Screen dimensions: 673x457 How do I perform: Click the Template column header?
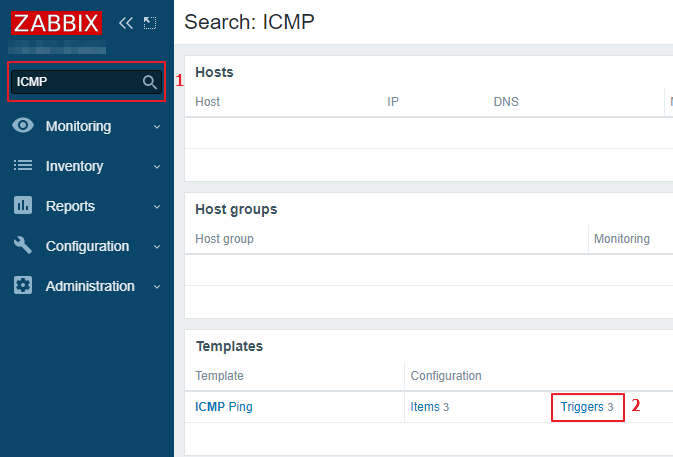coord(219,375)
